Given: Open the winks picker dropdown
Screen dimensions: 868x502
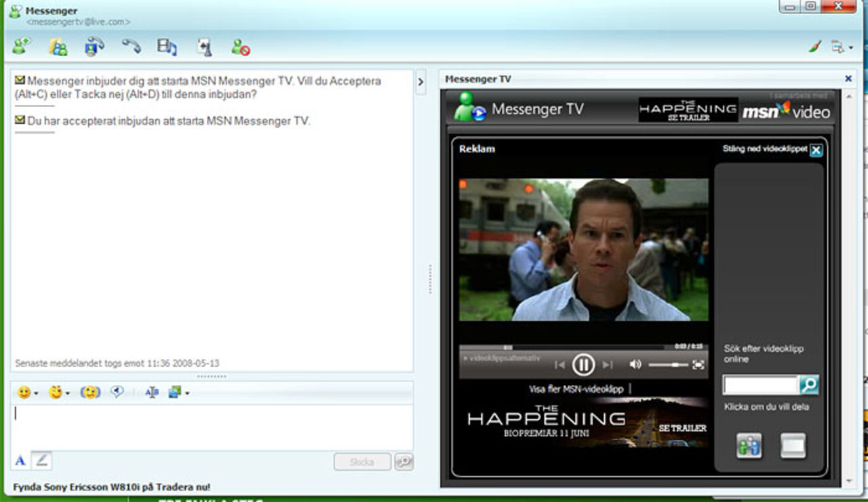Looking at the screenshot, I should 59,392.
